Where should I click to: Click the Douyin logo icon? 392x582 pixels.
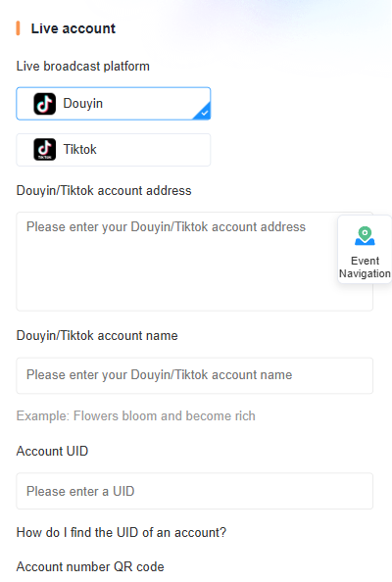44,104
